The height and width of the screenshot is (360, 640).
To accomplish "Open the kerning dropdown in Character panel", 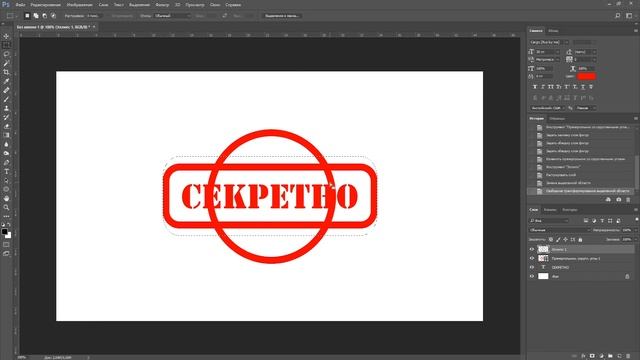I will click(548, 60).
